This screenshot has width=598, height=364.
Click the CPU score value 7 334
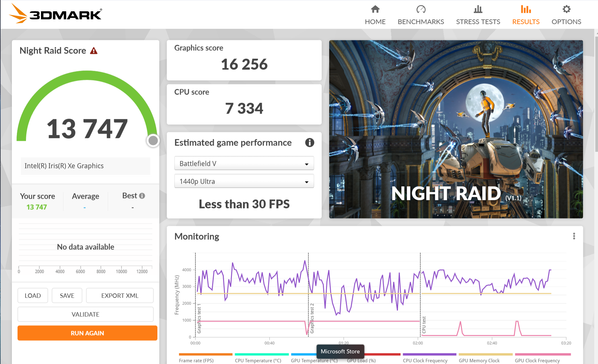244,108
